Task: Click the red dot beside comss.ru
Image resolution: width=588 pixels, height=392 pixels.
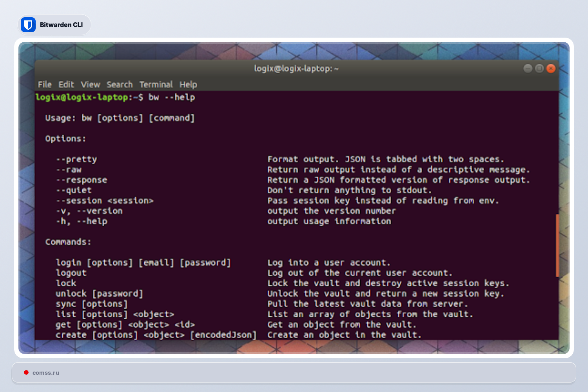Action: [26, 372]
